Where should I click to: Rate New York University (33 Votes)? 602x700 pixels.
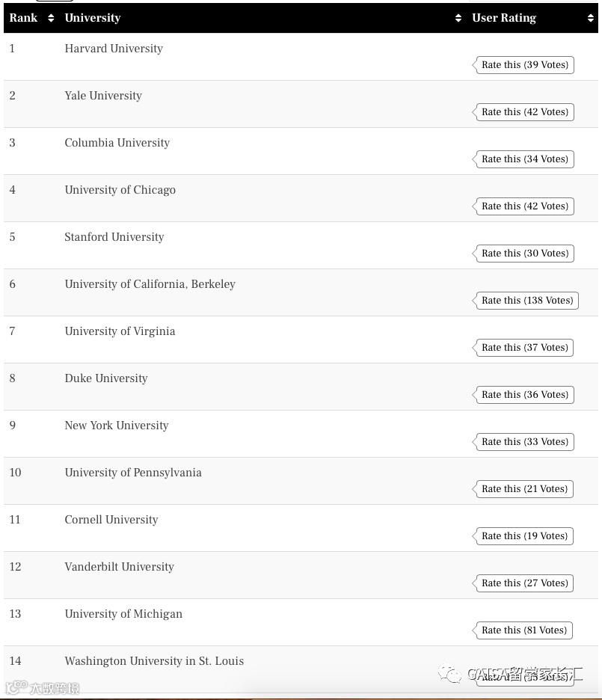pos(524,442)
